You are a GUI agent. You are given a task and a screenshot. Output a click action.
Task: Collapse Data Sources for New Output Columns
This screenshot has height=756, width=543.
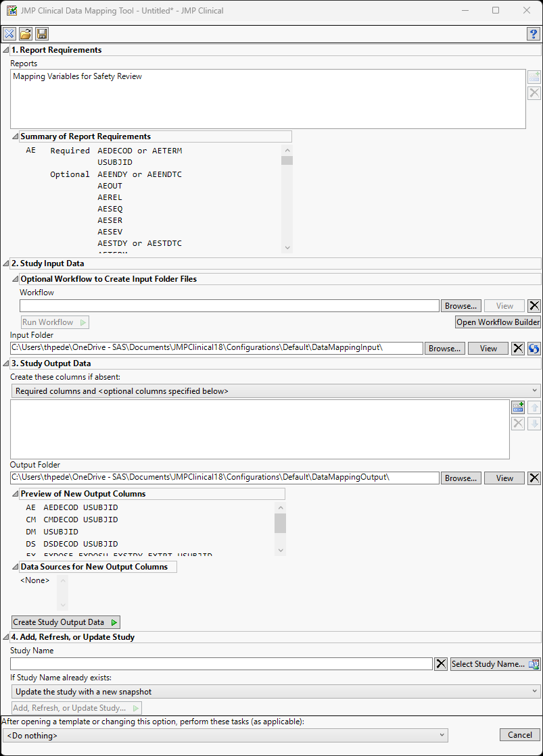point(16,567)
